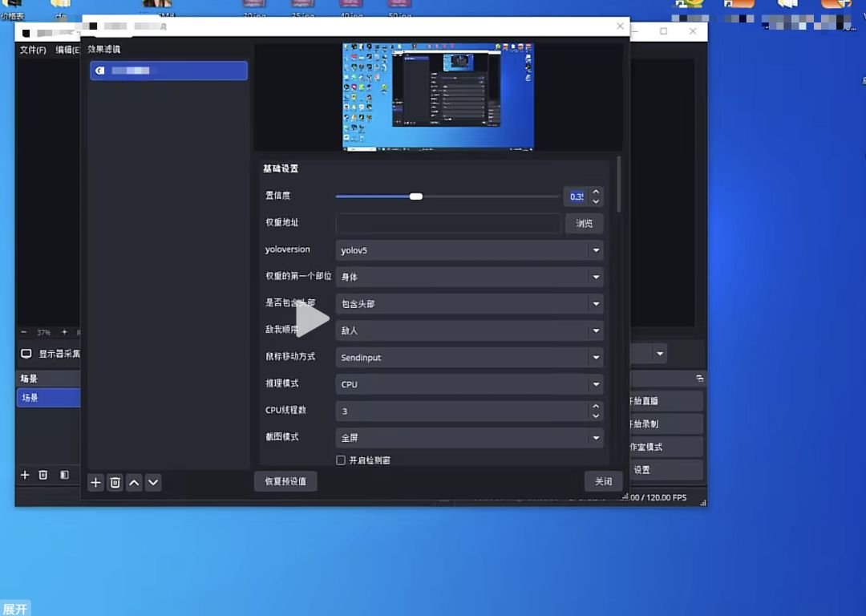Delete selected filter with trash icon
This screenshot has width=866, height=616.
[115, 482]
